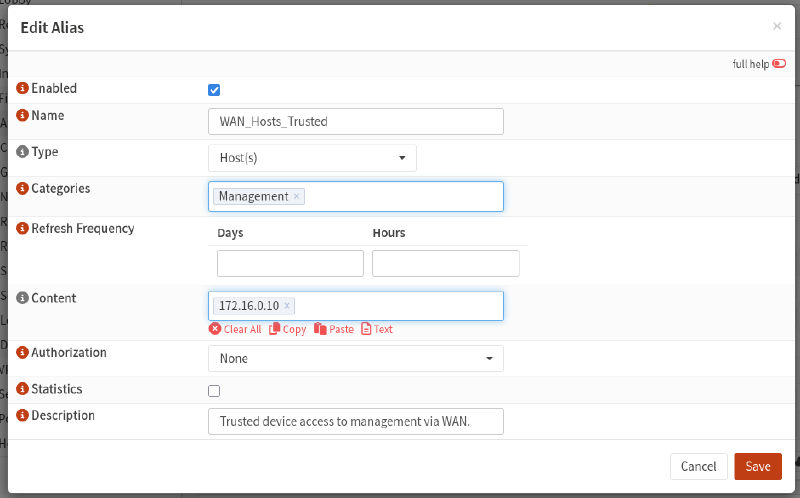Click the info icon next to Authorization

point(22,352)
